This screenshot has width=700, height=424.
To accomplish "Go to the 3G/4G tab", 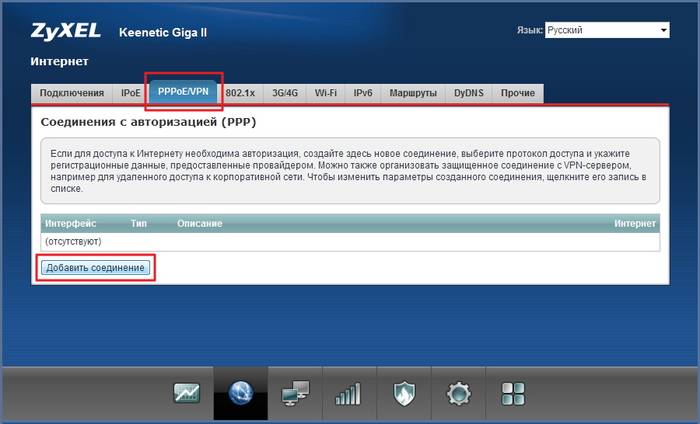I will pyautogui.click(x=286, y=93).
